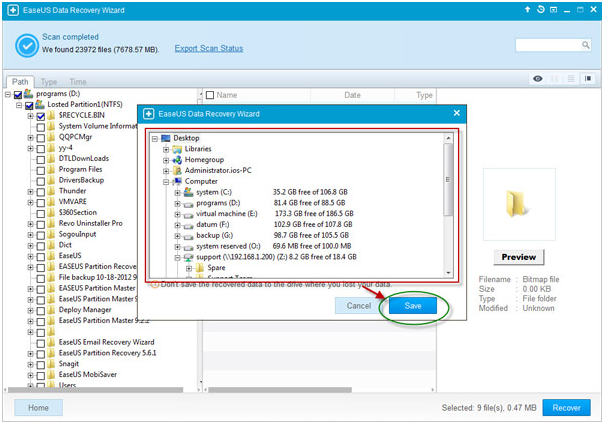Check the Program Files folder checkbox
This screenshot has height=424, width=604.
40,170
